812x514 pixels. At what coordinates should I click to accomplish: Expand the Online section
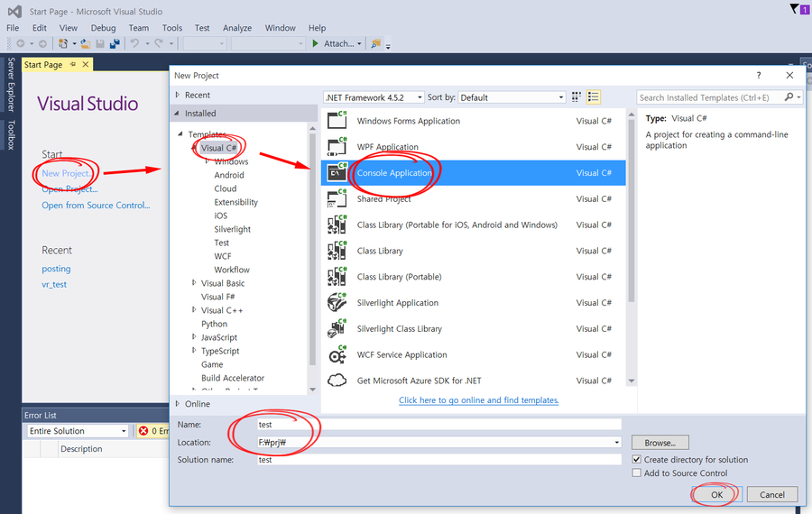point(178,404)
